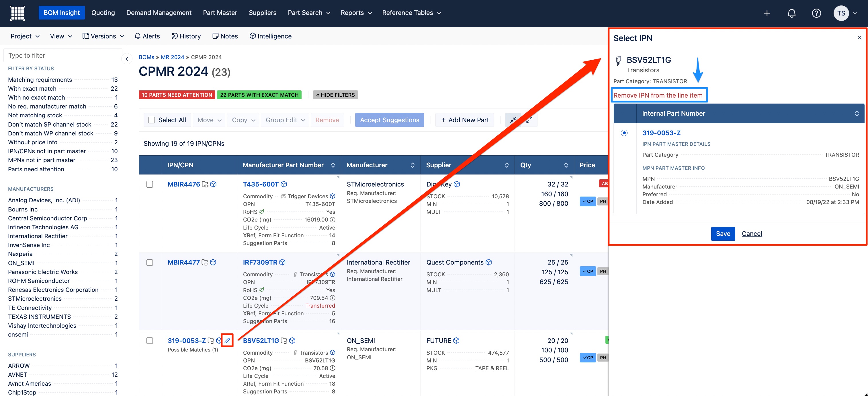This screenshot has width=868, height=396.
Task: Open Demand Management tab
Action: coord(159,13)
